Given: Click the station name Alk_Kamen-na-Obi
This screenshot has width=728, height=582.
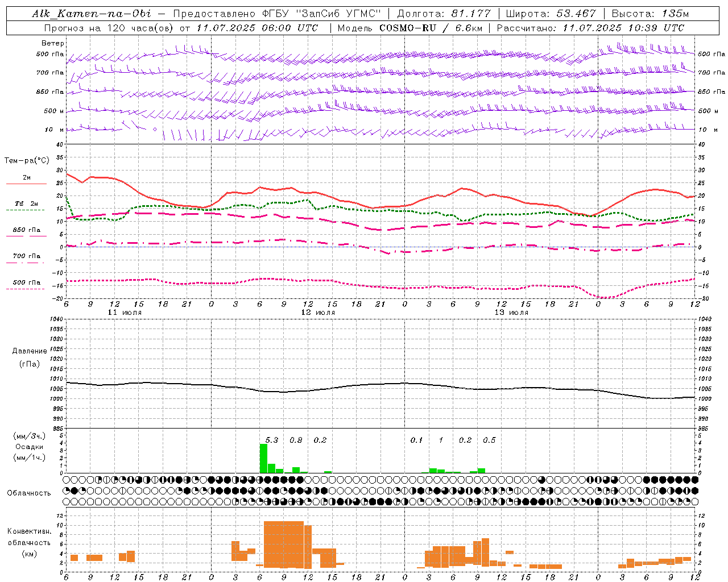Looking at the screenshot, I should (x=92, y=14).
